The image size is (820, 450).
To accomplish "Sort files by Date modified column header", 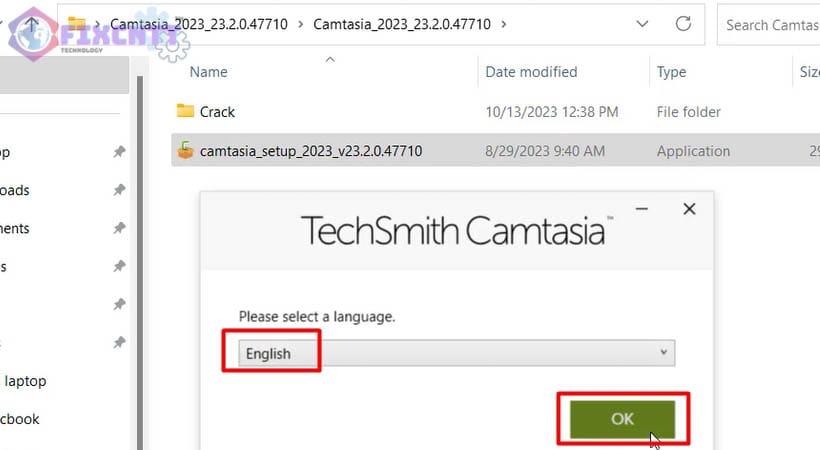I will (531, 72).
